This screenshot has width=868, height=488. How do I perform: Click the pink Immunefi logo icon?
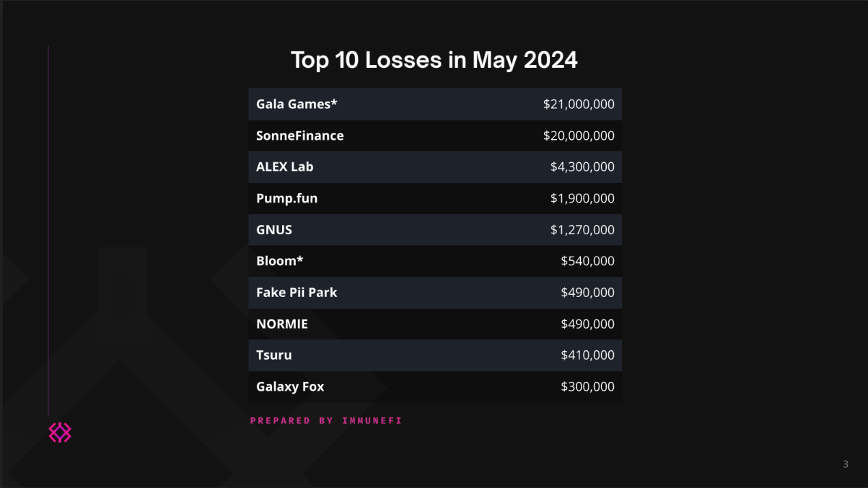tap(60, 432)
